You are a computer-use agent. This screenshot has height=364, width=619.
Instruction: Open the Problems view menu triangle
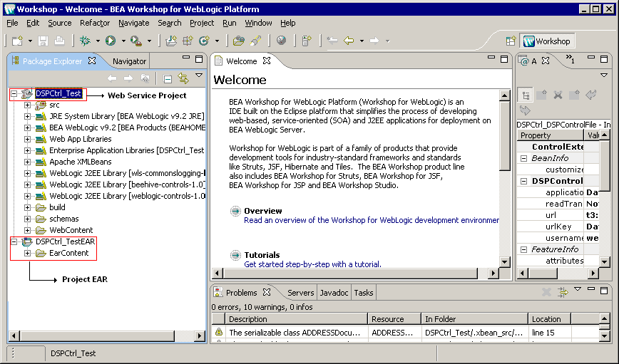point(578,289)
